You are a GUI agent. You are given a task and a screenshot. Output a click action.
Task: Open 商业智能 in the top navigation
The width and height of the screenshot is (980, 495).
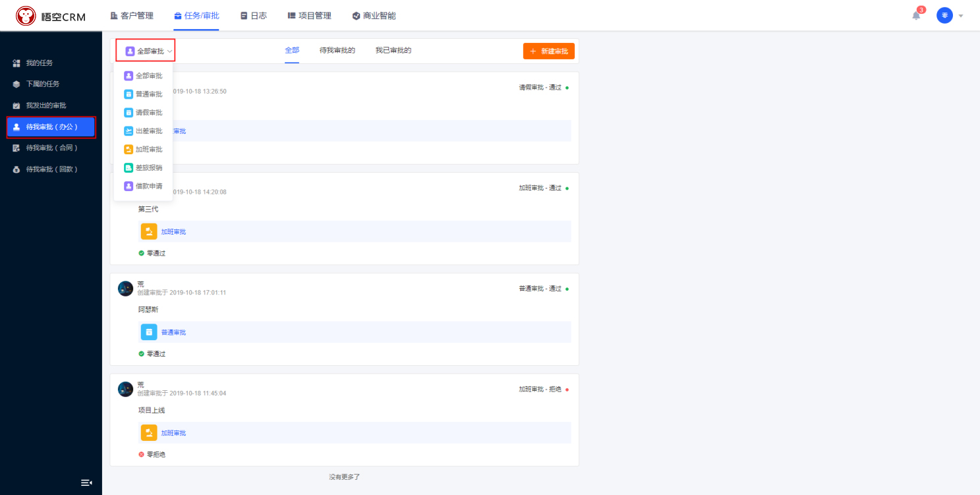pyautogui.click(x=374, y=16)
